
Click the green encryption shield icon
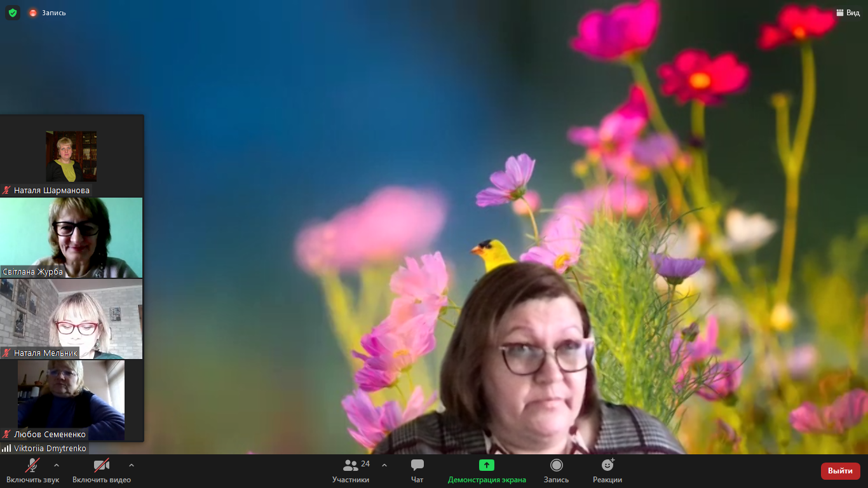(13, 13)
